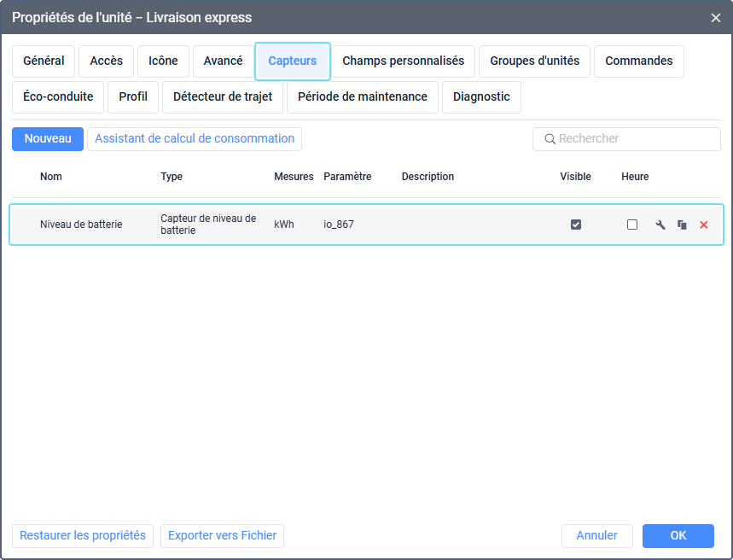This screenshot has width=733, height=560.
Task: Open the Commandes tab
Action: click(639, 61)
